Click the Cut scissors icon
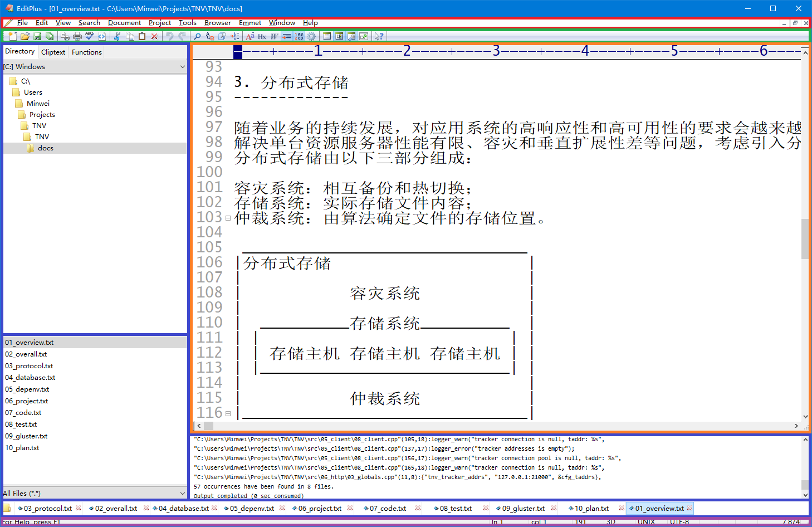This screenshot has height=527, width=812. (117, 36)
